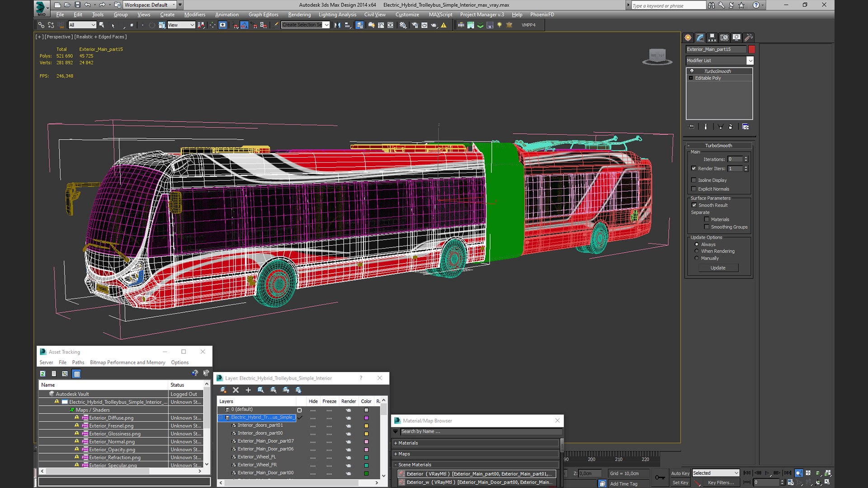This screenshot has height=488, width=868.
Task: Click the ViewCube in the viewport
Action: 657,57
